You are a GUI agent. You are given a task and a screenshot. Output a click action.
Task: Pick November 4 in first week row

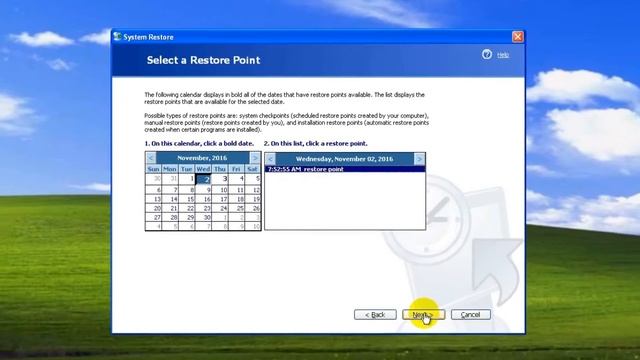click(x=236, y=179)
